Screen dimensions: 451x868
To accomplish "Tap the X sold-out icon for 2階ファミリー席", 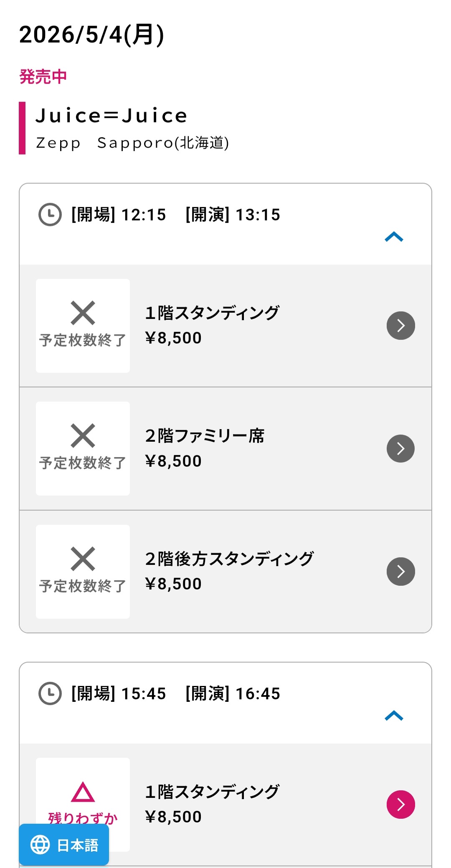I will point(83,436).
